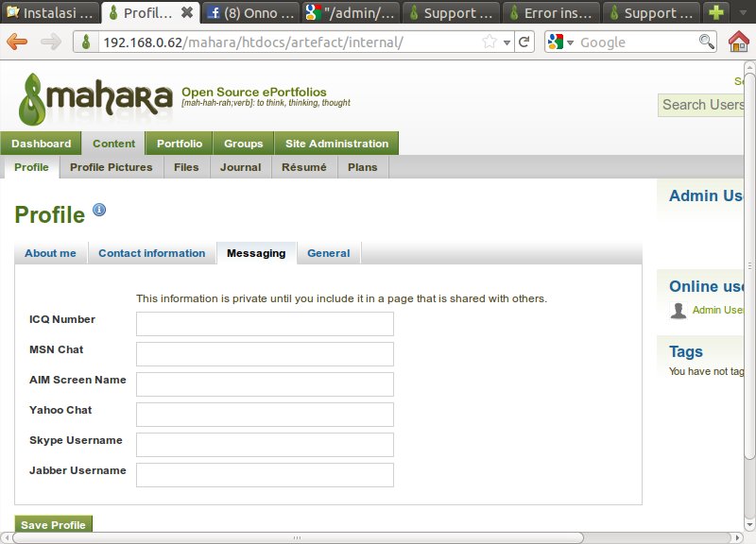Open the browser home page icon

739,42
